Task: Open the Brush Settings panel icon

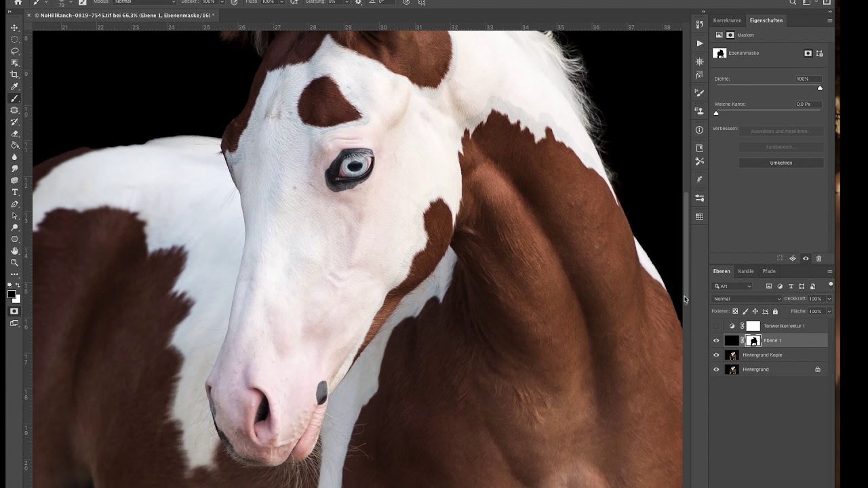Action: [x=699, y=92]
